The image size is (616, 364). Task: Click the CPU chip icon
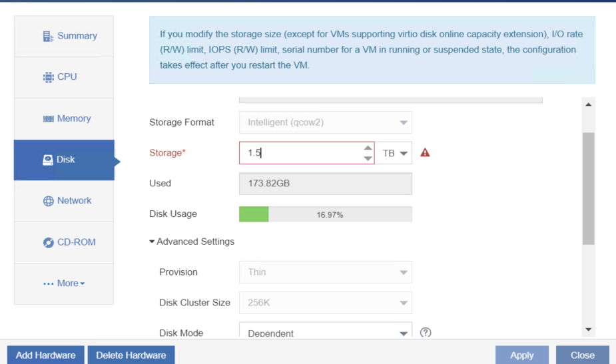pos(49,77)
